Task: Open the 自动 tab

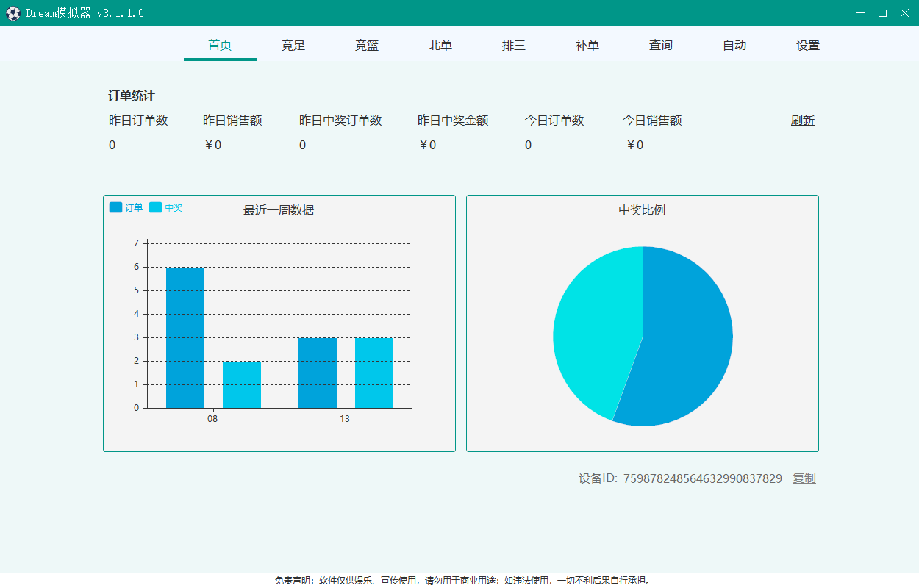Action: 734,45
